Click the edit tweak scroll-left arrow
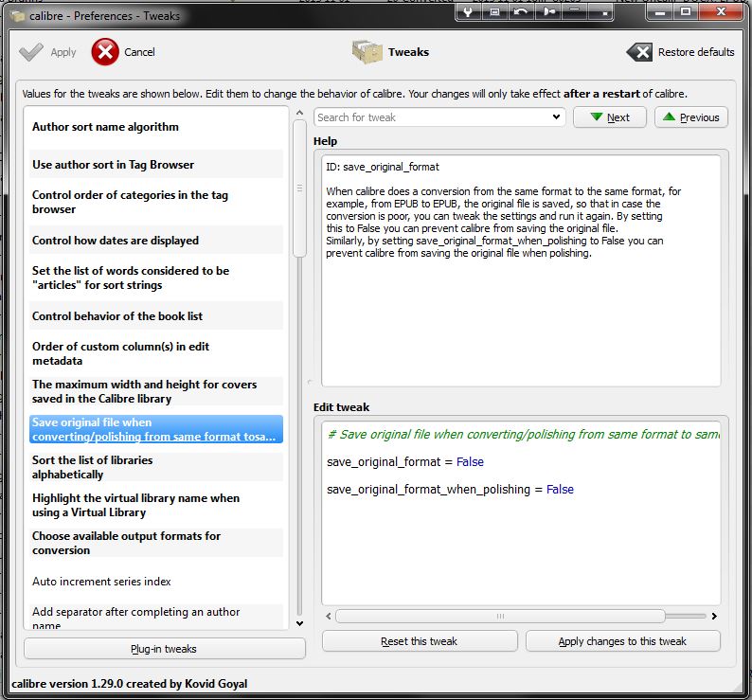The image size is (752, 700). click(328, 616)
